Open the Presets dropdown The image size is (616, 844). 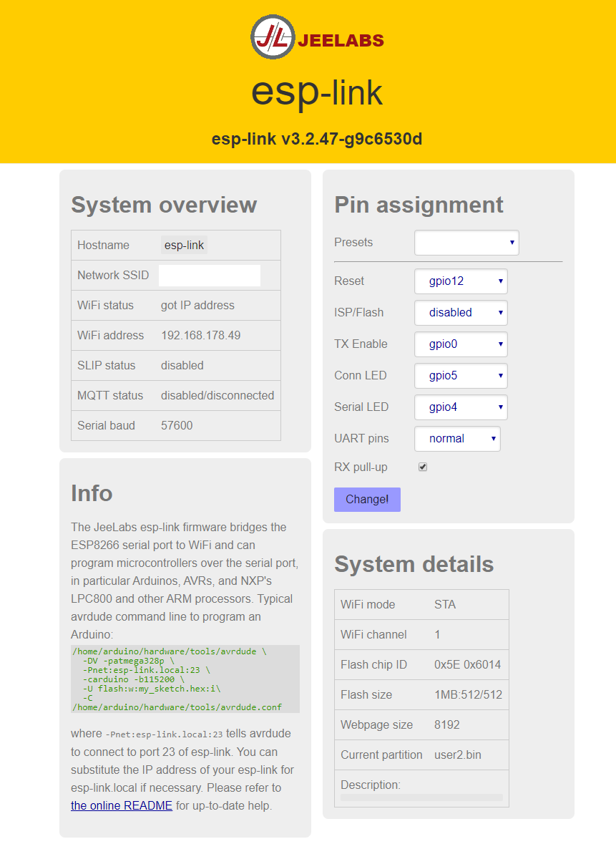466,243
